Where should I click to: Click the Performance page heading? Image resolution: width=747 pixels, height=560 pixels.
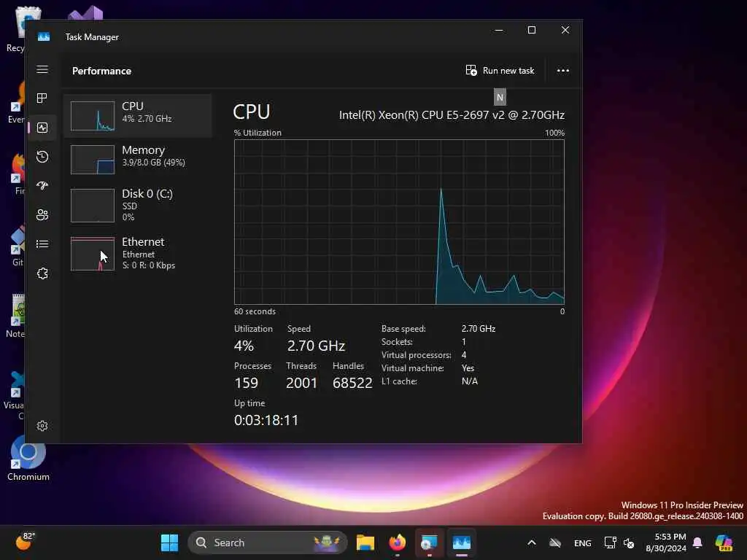[101, 71]
